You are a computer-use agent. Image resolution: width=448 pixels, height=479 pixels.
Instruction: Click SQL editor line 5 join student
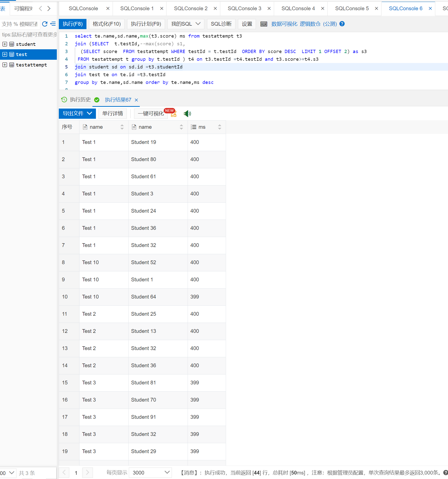(129, 67)
